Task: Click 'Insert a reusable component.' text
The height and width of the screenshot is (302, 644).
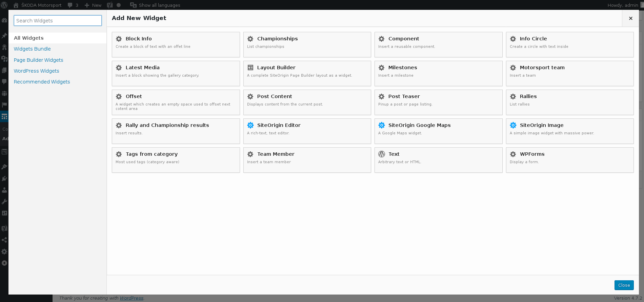Action: coord(407,46)
